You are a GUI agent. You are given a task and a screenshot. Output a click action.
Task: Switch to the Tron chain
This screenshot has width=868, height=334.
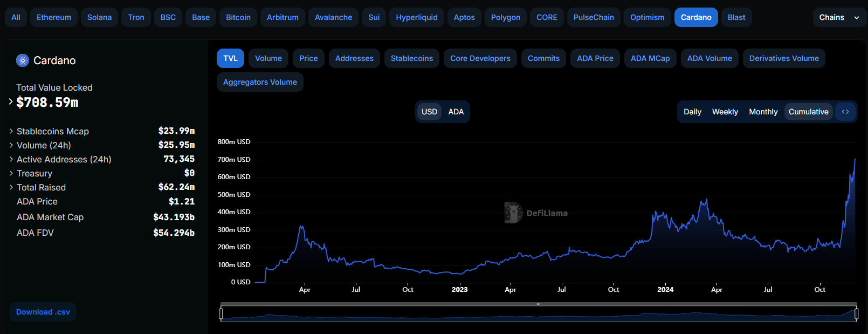click(136, 17)
